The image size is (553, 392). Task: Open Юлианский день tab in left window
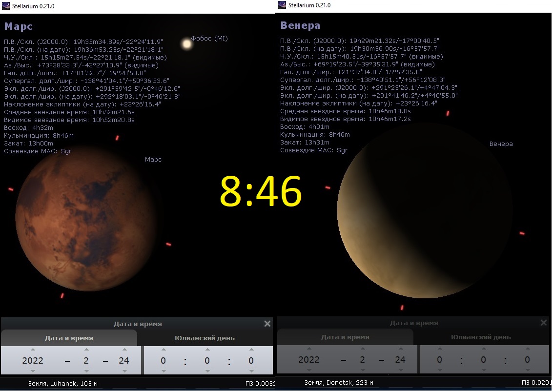(x=205, y=338)
